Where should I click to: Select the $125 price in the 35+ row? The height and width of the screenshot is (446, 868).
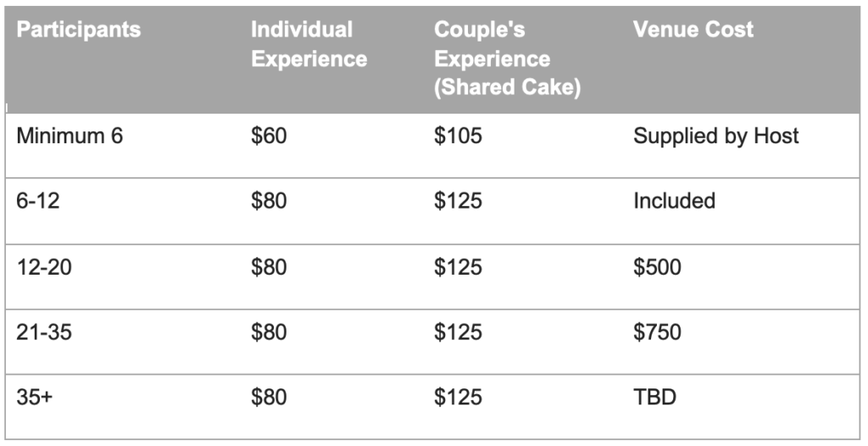[x=458, y=397]
